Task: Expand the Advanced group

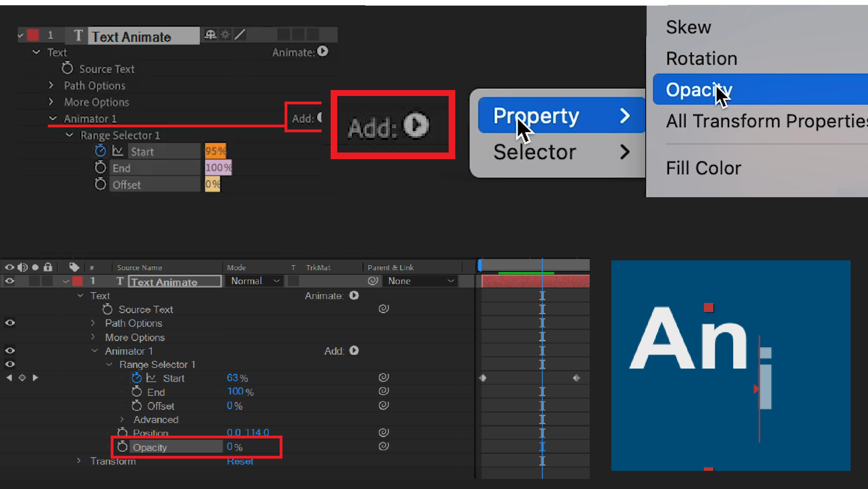Action: click(x=122, y=419)
